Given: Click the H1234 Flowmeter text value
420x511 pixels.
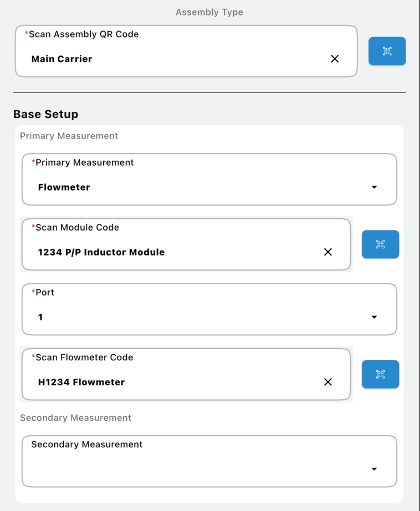Looking at the screenshot, I should [x=81, y=382].
